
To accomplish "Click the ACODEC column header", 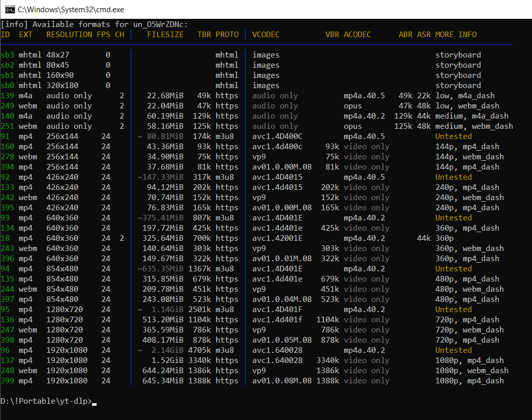I will pyautogui.click(x=357, y=35).
